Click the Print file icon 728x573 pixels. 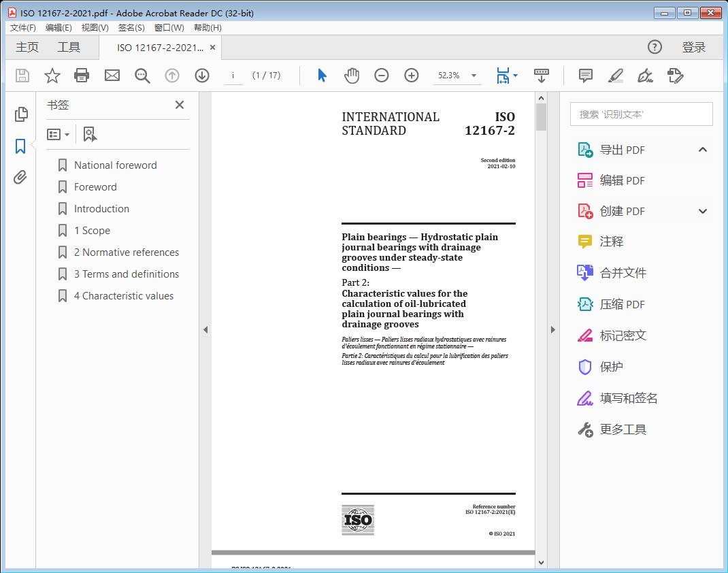(x=82, y=76)
